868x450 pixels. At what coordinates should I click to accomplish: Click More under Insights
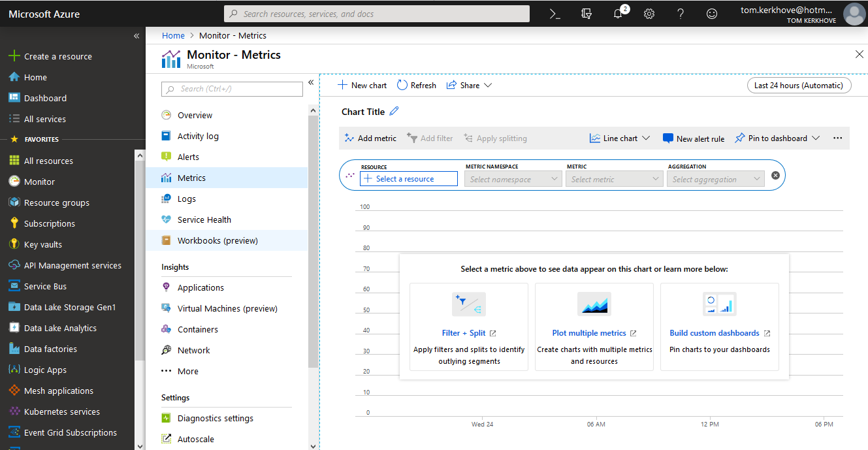[227, 371]
